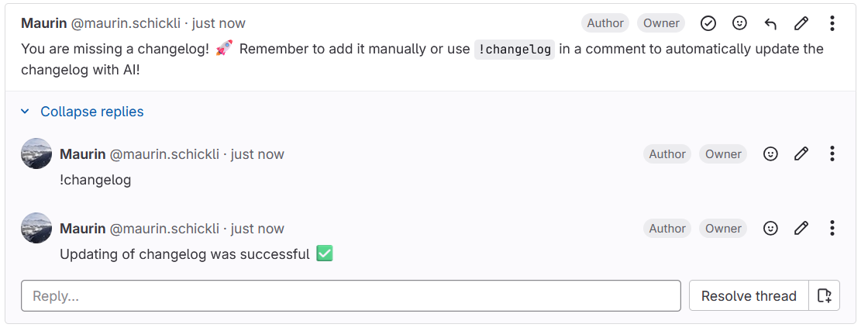This screenshot has height=331, width=868.
Task: Click into the Reply... text field
Action: point(350,296)
